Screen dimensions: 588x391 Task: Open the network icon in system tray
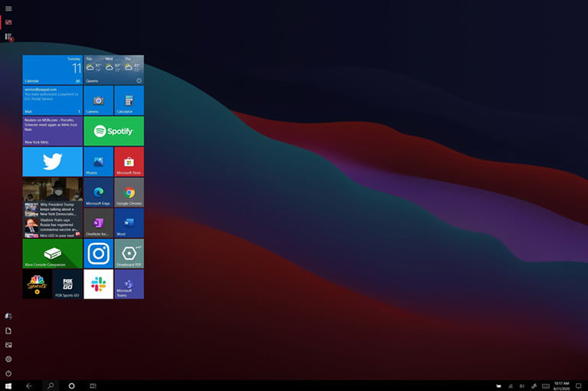point(511,386)
